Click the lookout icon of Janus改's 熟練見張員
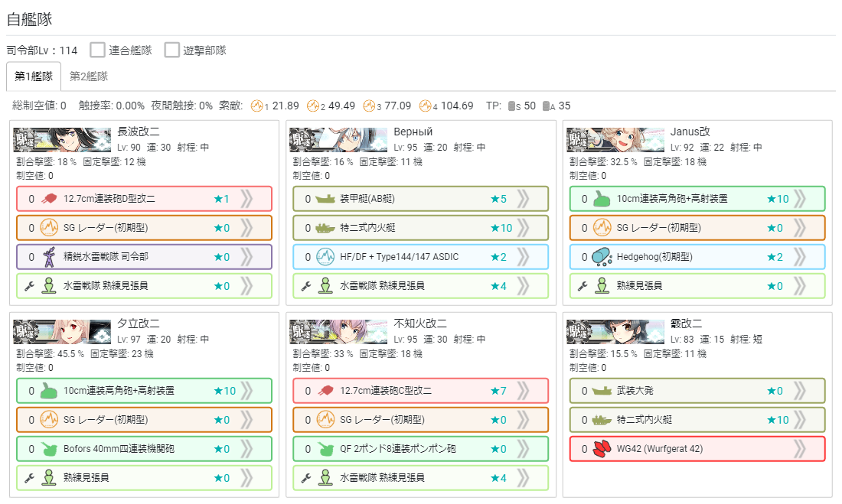The image size is (842, 504). [x=602, y=285]
